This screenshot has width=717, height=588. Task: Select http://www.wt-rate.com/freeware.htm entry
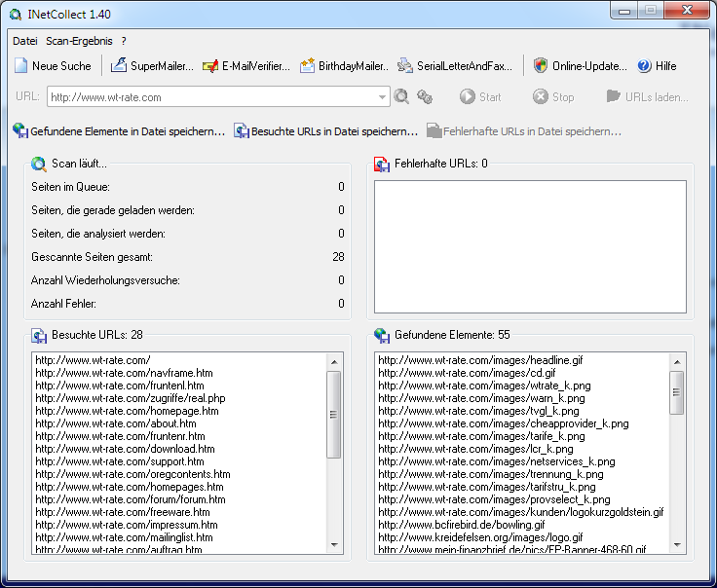[123, 512]
